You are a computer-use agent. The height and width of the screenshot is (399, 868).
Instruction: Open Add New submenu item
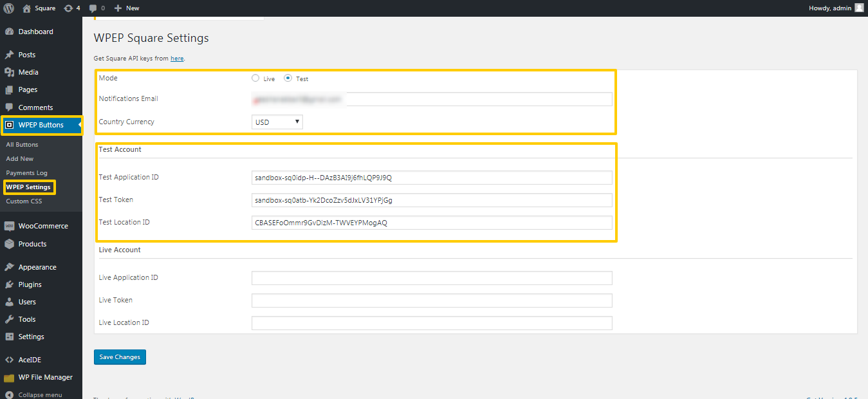(20, 159)
